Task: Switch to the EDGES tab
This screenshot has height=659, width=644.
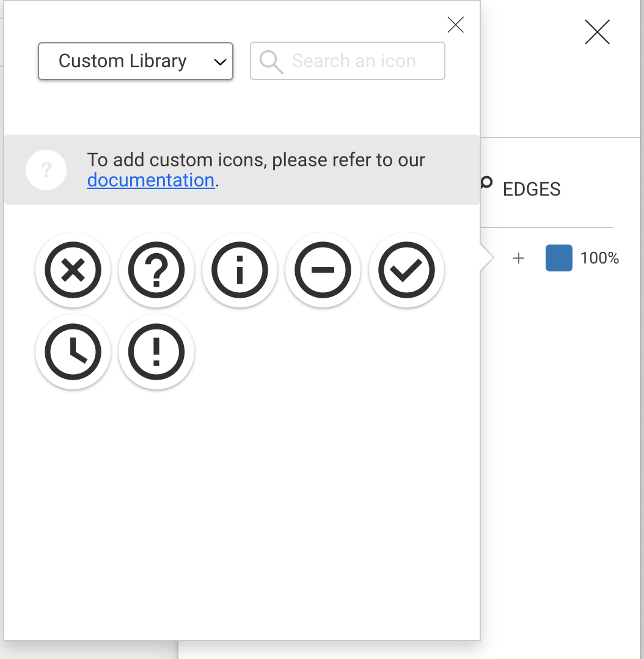Action: click(x=532, y=189)
